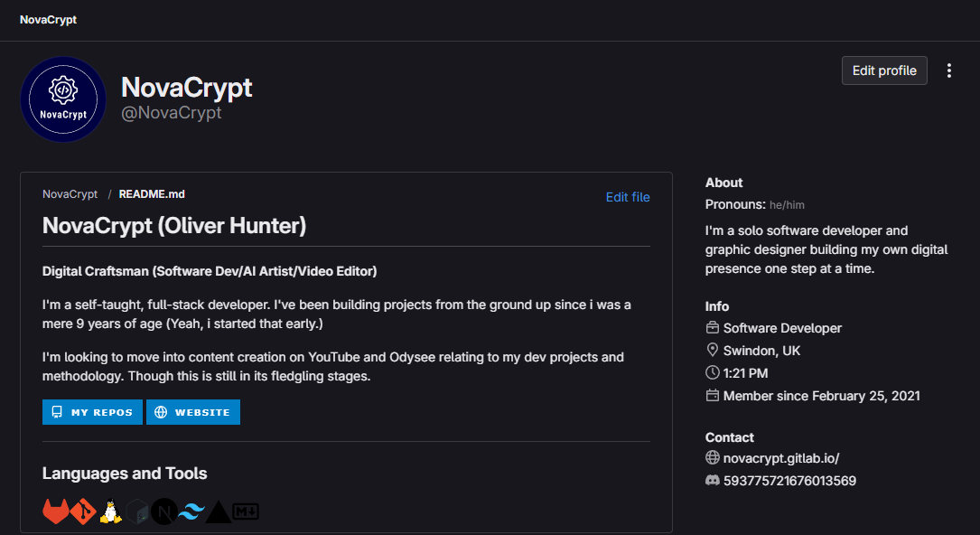Open the NovaCrypt breadcrumb link
980x535 pixels.
click(70, 193)
